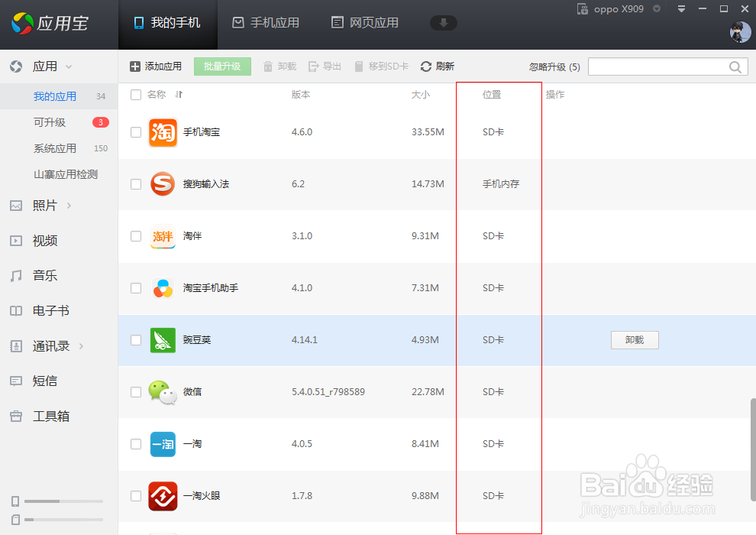Switch to 我的手机 tab
Viewport: 756px width, 535px height.
pos(167,23)
